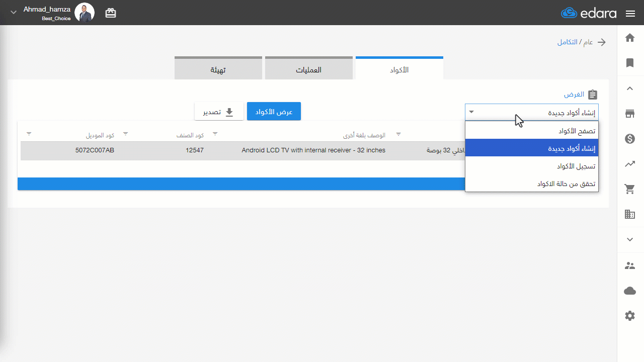Open the store icon in the sidebar
This screenshot has height=362, width=644.
(630, 114)
